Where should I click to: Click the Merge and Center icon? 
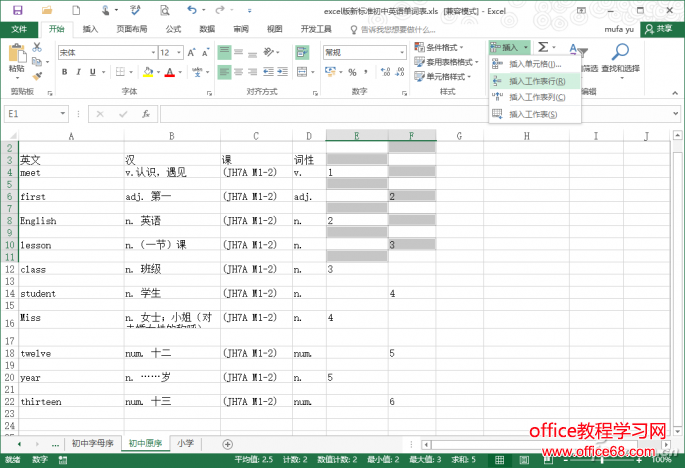[302, 72]
